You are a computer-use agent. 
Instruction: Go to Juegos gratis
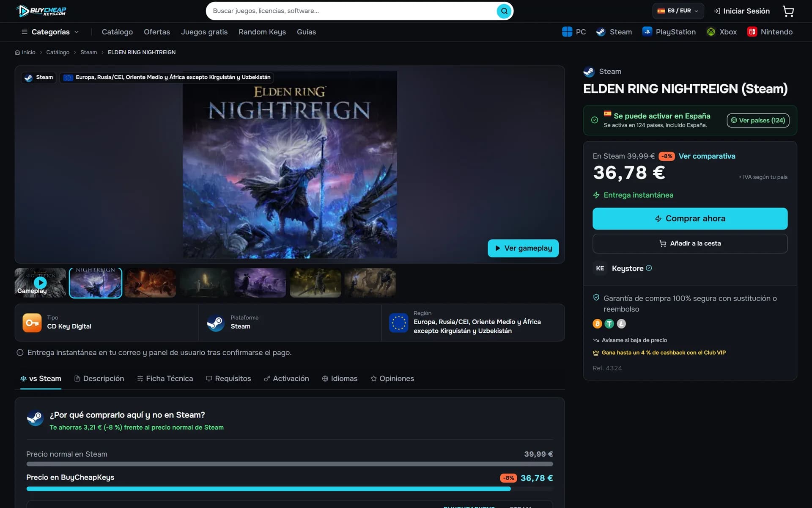click(204, 32)
